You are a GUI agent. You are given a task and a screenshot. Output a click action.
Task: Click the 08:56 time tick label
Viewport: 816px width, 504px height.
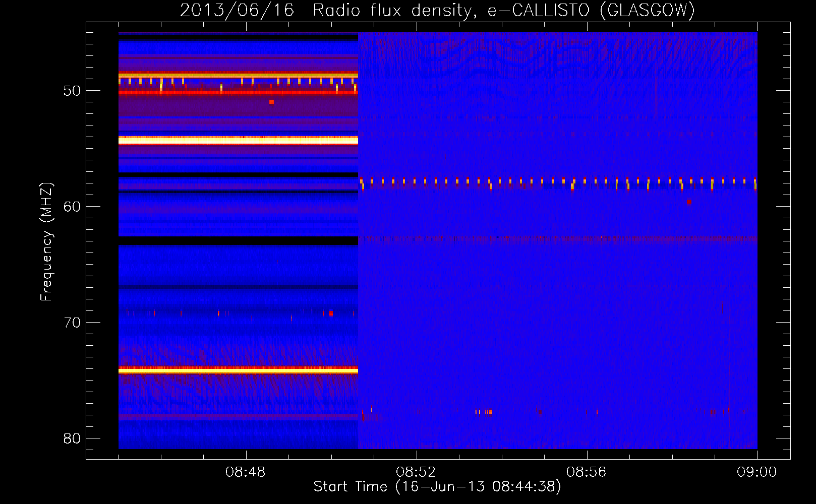587,472
